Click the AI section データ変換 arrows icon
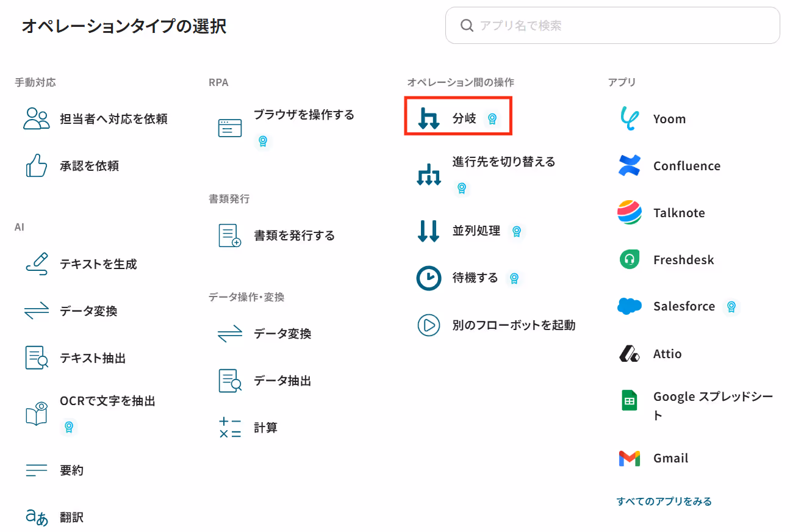The width and height of the screenshot is (790, 532). pyautogui.click(x=37, y=311)
